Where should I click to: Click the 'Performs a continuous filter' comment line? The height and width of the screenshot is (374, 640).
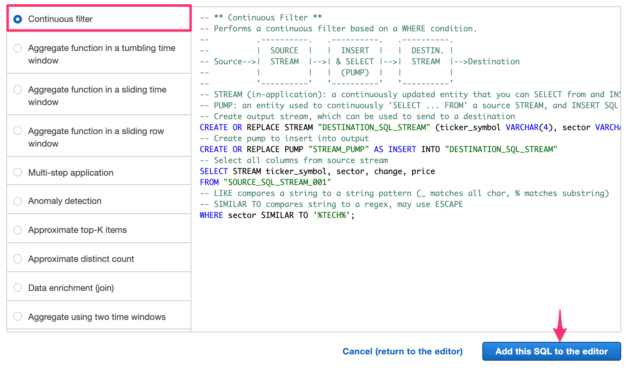click(338, 29)
